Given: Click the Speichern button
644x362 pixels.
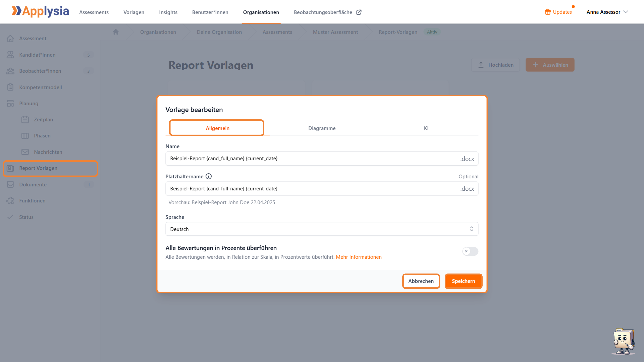Looking at the screenshot, I should click(x=463, y=281).
